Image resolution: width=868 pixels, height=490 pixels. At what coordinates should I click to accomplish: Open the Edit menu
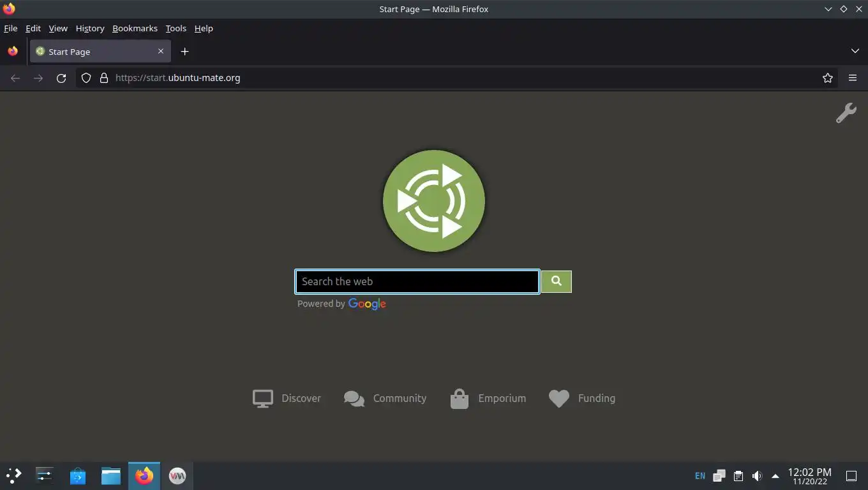coord(33,28)
